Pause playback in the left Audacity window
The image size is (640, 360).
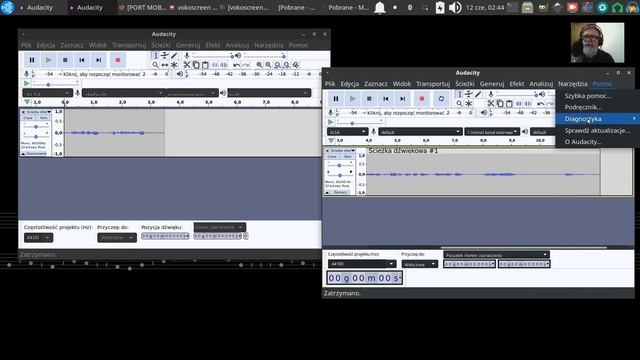tap(32, 60)
